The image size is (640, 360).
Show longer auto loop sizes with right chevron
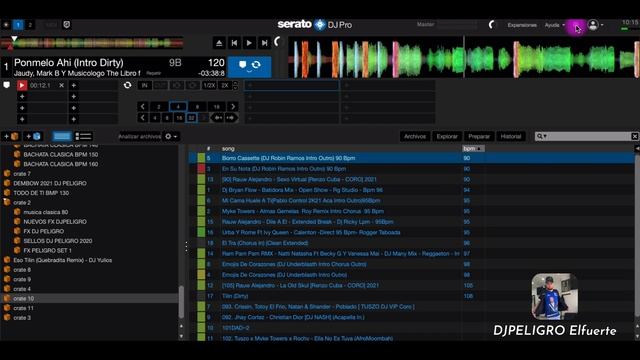click(x=233, y=107)
